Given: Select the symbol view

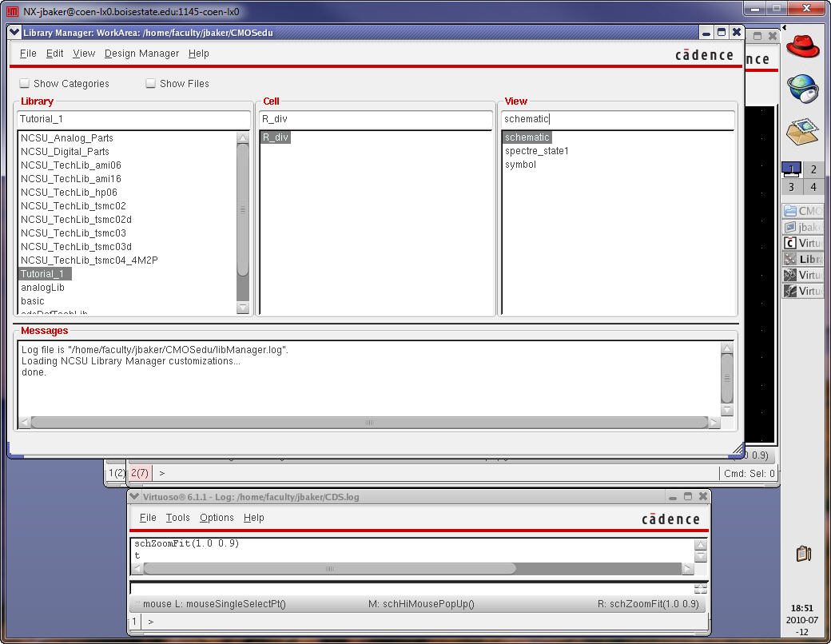Looking at the screenshot, I should click(520, 165).
